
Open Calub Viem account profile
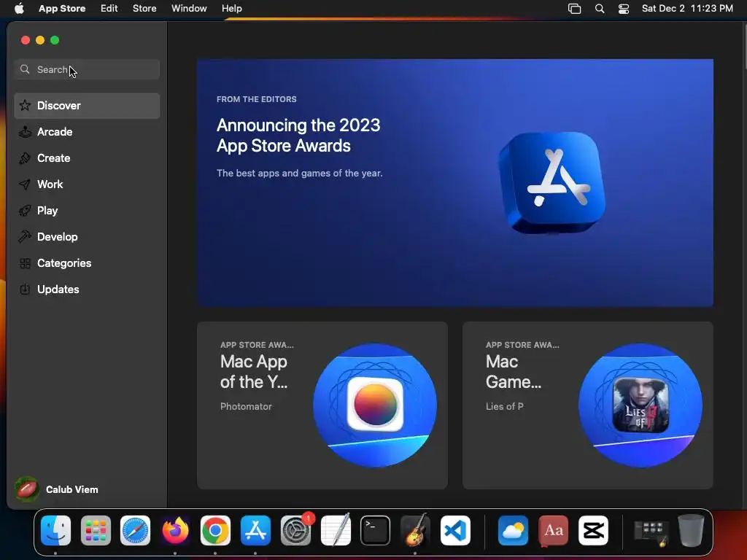56,489
